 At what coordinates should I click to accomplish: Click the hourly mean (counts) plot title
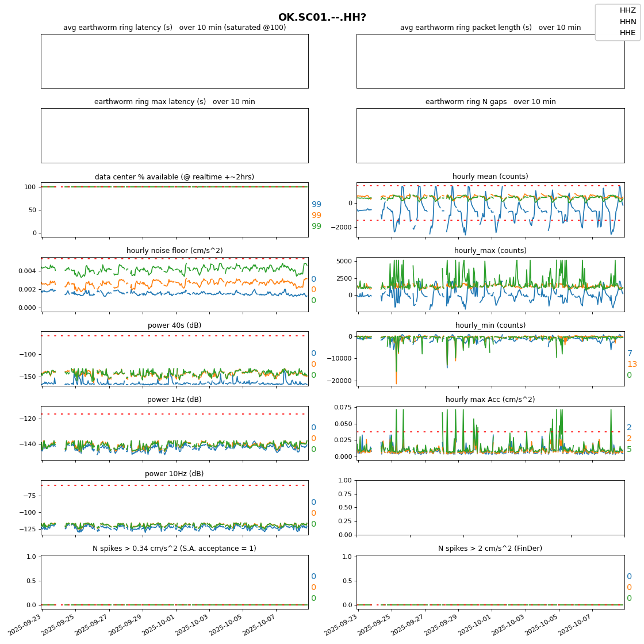pos(490,177)
